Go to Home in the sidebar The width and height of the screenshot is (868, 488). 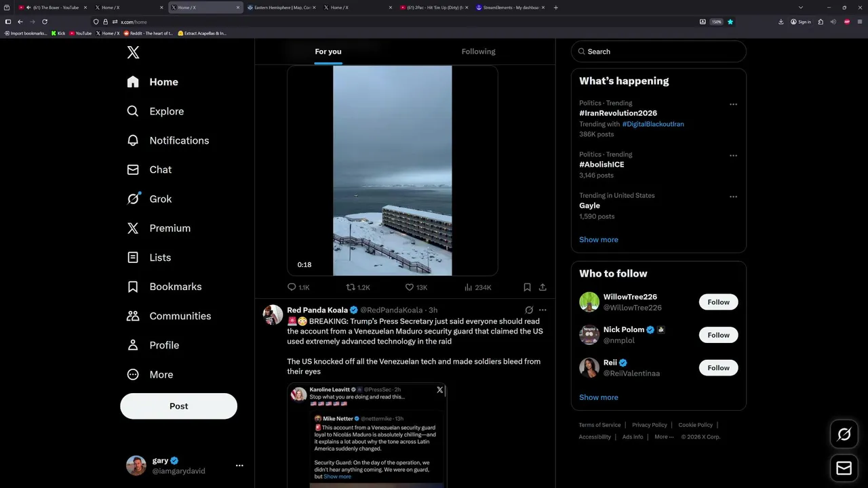click(x=153, y=82)
